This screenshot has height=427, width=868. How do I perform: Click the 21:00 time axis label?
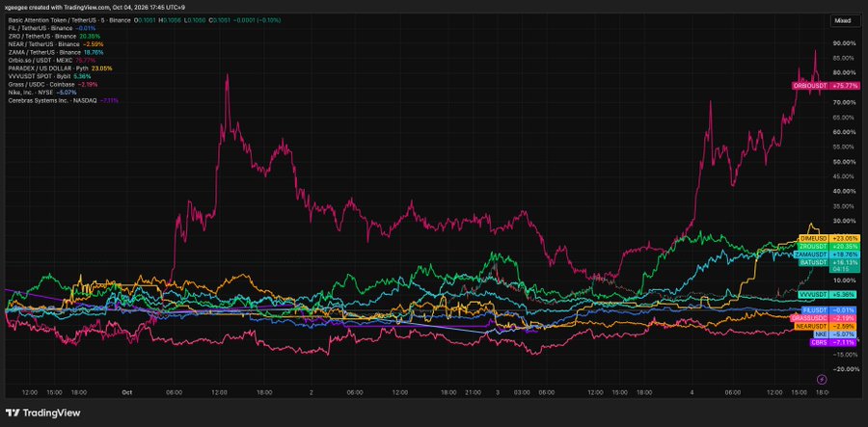pyautogui.click(x=473, y=391)
